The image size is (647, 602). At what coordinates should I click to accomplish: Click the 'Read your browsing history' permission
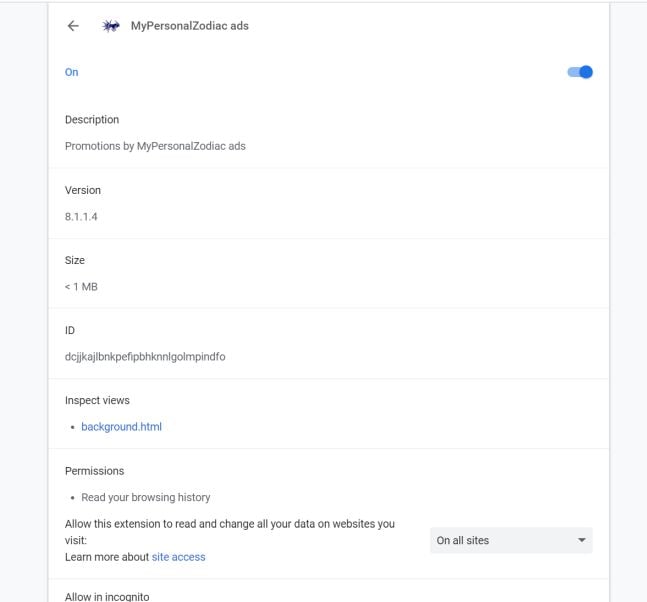(x=145, y=497)
